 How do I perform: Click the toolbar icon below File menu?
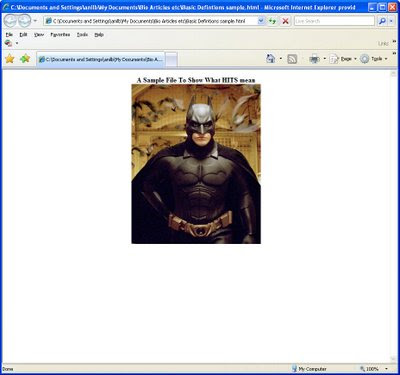pyautogui.click(x=9, y=43)
